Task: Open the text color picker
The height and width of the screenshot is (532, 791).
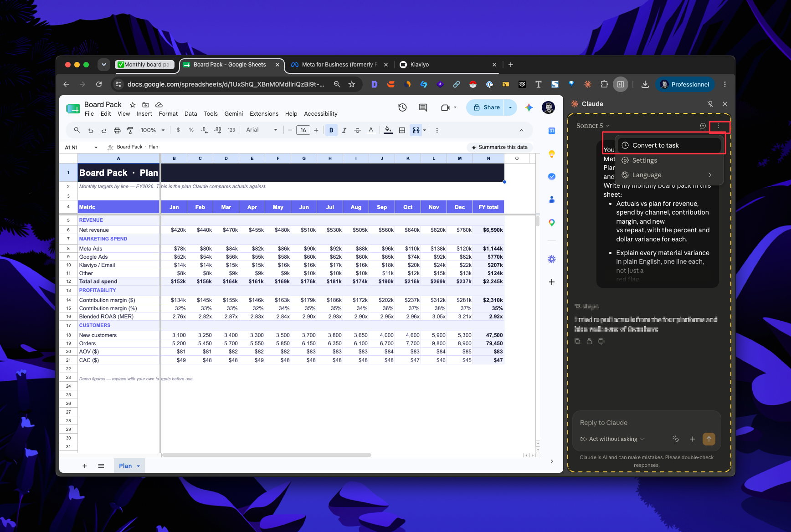Action: click(371, 130)
